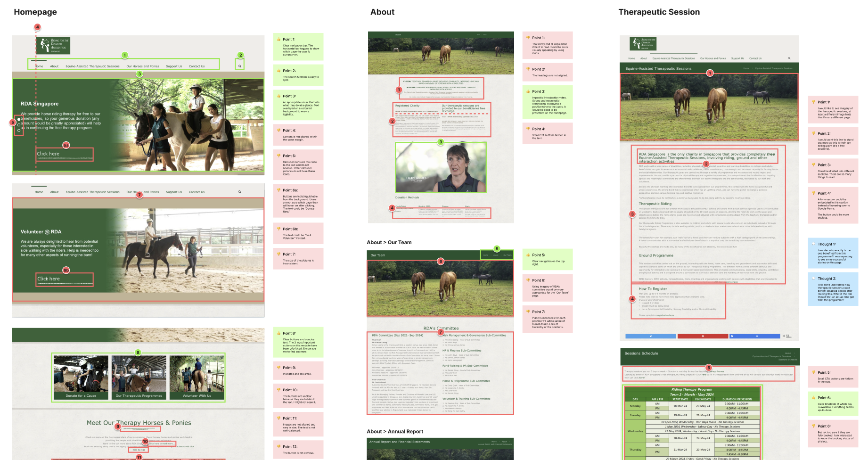Click thumbs-up icon on 'search function is easy' note
Screen dimensions: 868x460
click(278, 71)
